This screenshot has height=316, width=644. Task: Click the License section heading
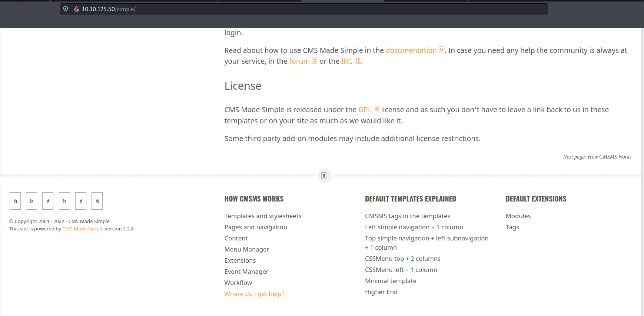pos(243,86)
